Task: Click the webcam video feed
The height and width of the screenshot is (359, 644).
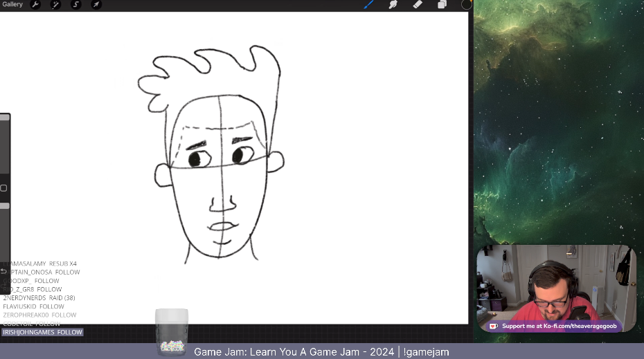Action: (x=555, y=282)
